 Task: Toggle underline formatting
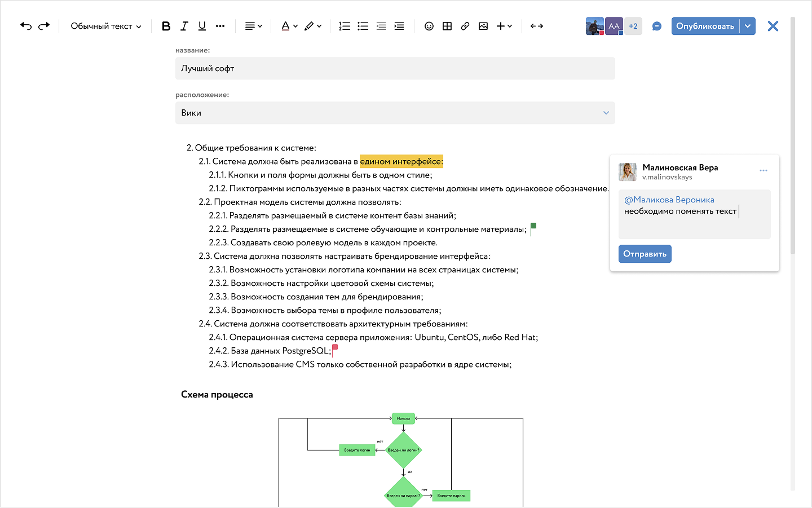202,26
